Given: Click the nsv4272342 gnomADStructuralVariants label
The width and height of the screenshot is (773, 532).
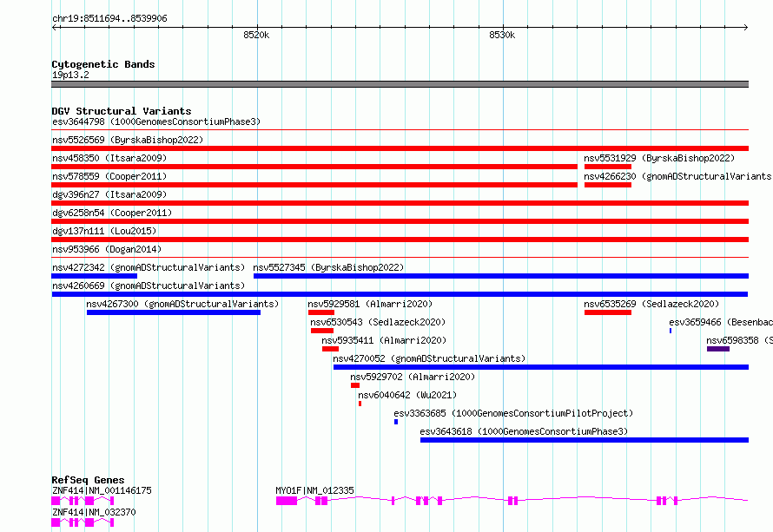Looking at the screenshot, I should coord(149,267).
